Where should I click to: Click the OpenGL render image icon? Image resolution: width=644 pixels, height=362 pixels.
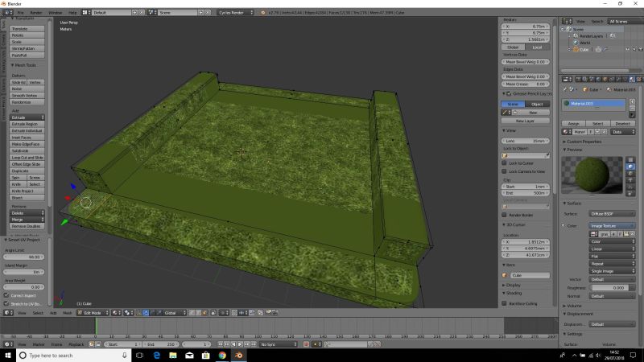269,313
